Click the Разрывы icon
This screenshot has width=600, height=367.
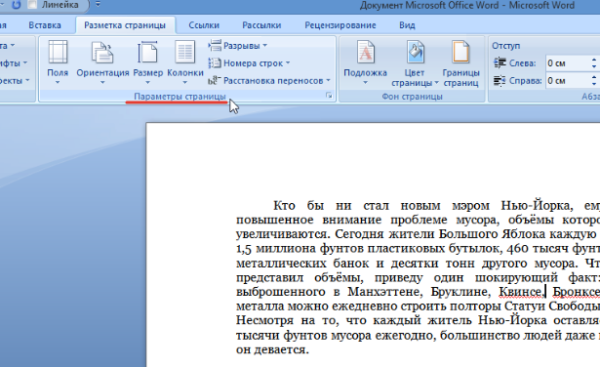pyautogui.click(x=215, y=45)
